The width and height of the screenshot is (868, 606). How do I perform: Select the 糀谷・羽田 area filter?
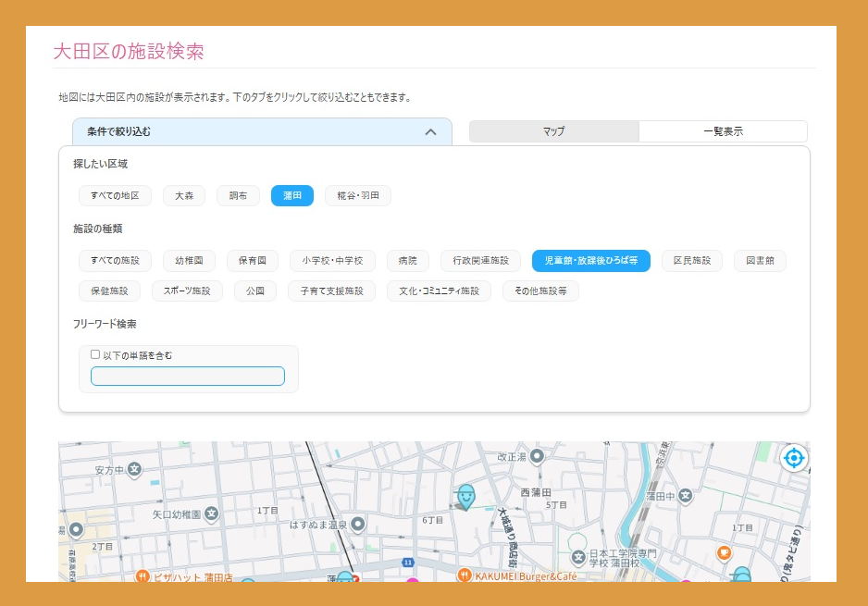pos(357,196)
